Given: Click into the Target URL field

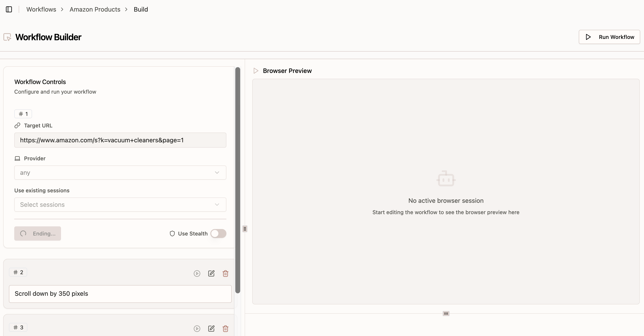Looking at the screenshot, I should click(x=120, y=140).
